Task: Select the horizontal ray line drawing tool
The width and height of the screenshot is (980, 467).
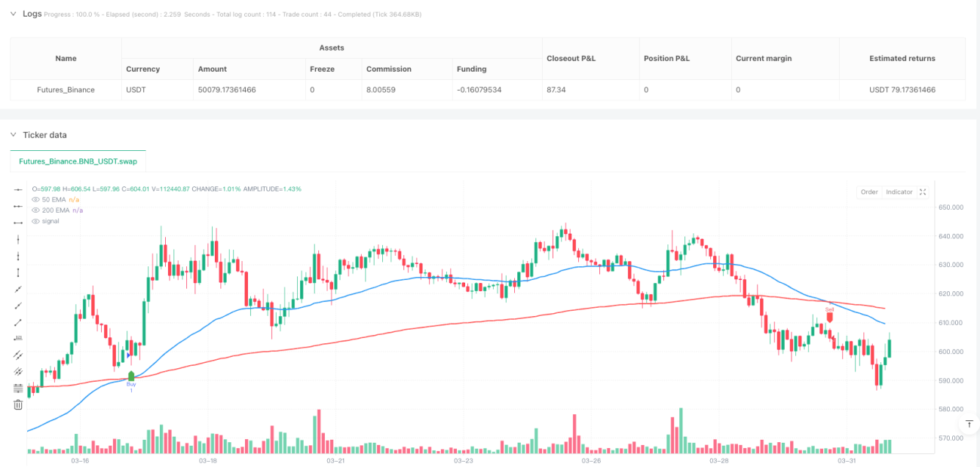Action: click(19, 206)
